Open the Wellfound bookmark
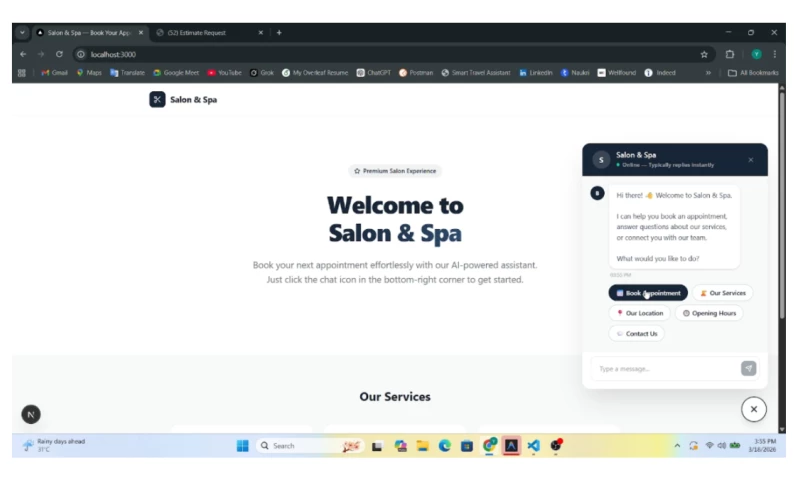800x480 pixels. click(x=617, y=73)
